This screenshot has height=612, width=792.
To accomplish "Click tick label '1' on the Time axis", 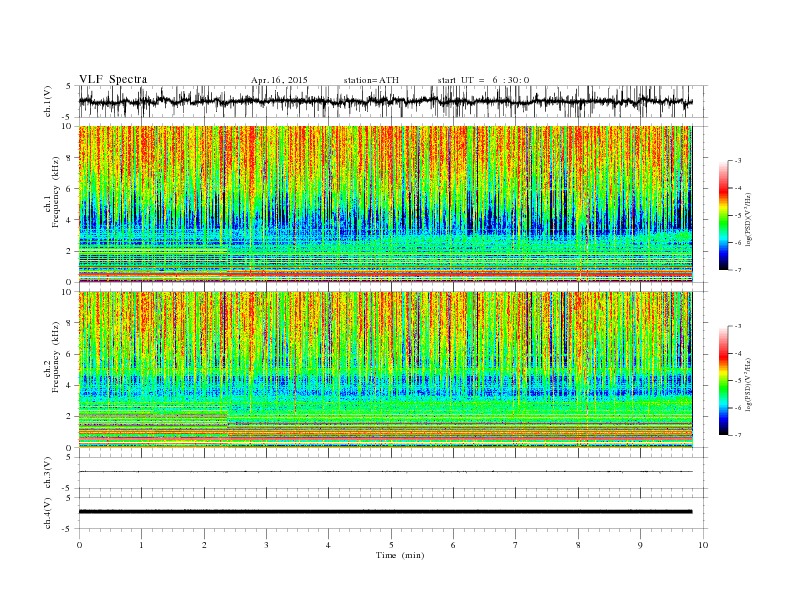I will 141,545.
